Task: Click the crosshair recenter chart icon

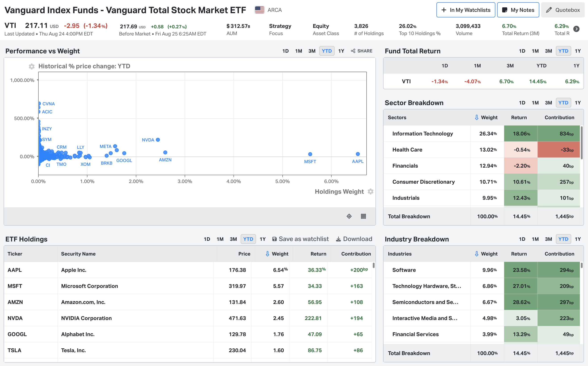Action: (349, 216)
